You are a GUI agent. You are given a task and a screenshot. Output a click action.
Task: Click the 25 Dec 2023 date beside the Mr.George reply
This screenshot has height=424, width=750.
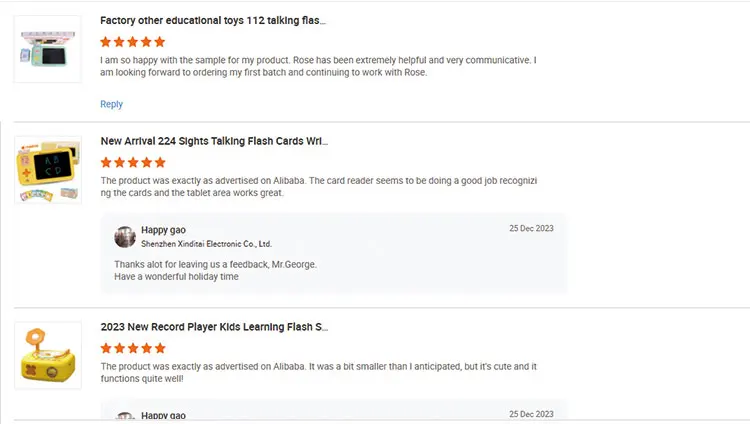531,229
